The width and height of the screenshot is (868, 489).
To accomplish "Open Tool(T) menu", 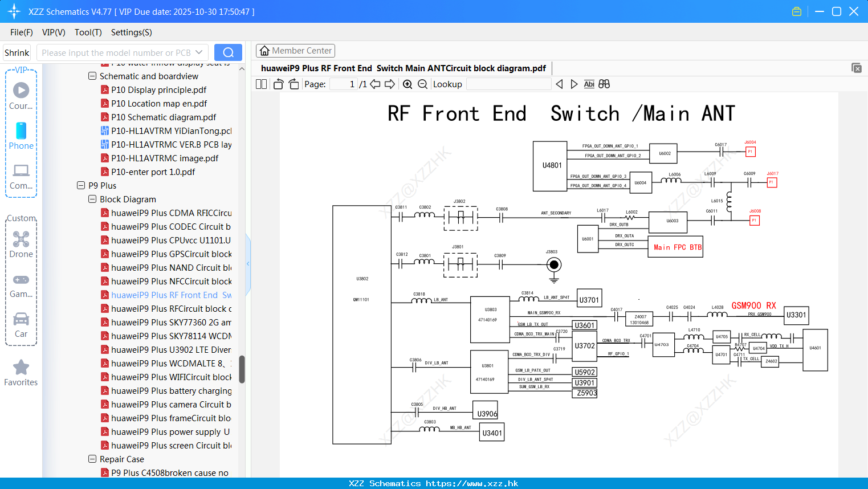I will [x=88, y=32].
